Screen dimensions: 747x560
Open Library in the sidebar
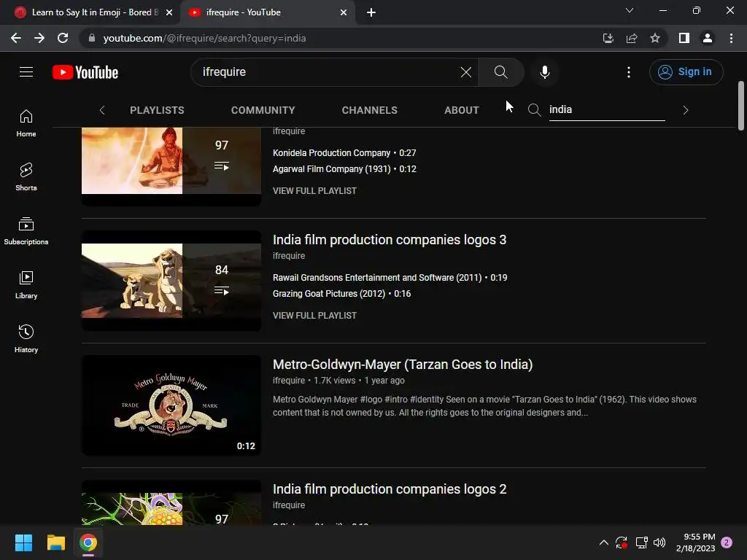point(26,285)
